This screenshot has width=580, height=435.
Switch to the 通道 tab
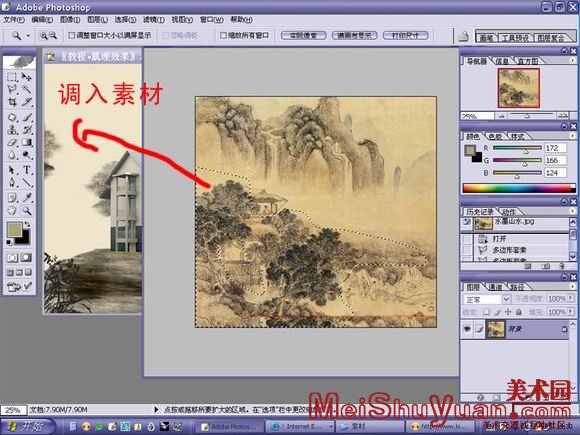point(495,287)
